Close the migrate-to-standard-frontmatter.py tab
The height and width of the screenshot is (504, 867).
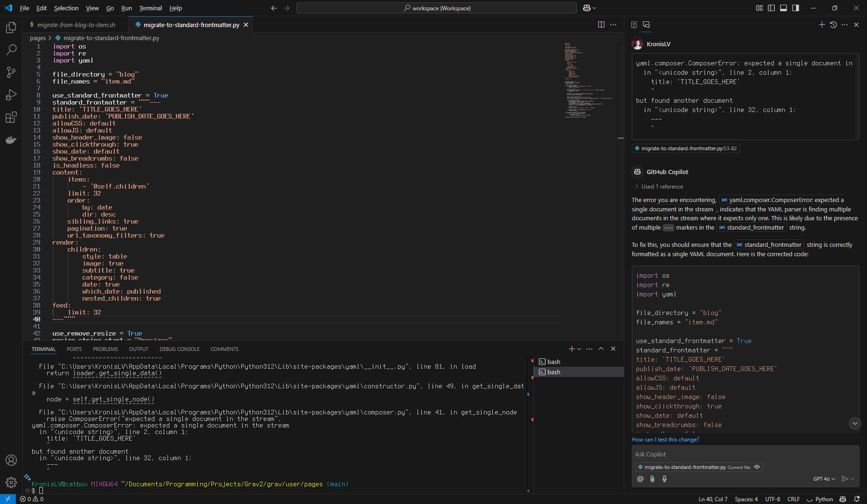[x=246, y=25]
